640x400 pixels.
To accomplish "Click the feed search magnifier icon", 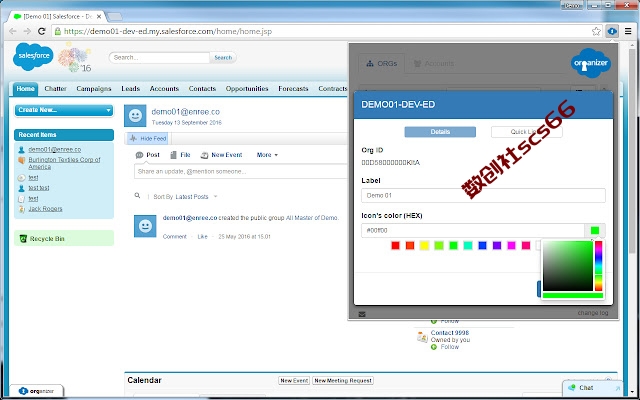I will [138, 196].
